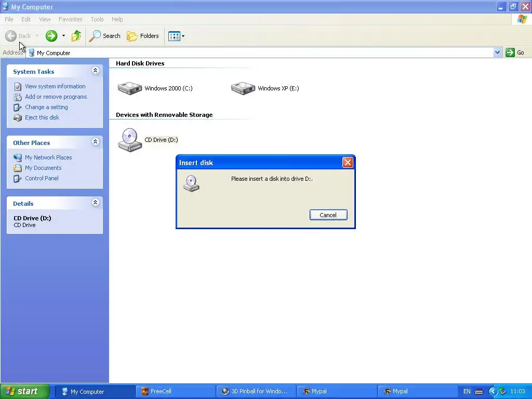The width and height of the screenshot is (532, 399).
Task: Open the Tools menu
Action: pyautogui.click(x=97, y=19)
